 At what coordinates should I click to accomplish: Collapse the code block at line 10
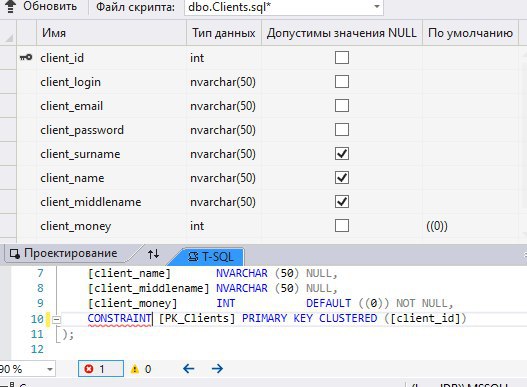pos(56,319)
